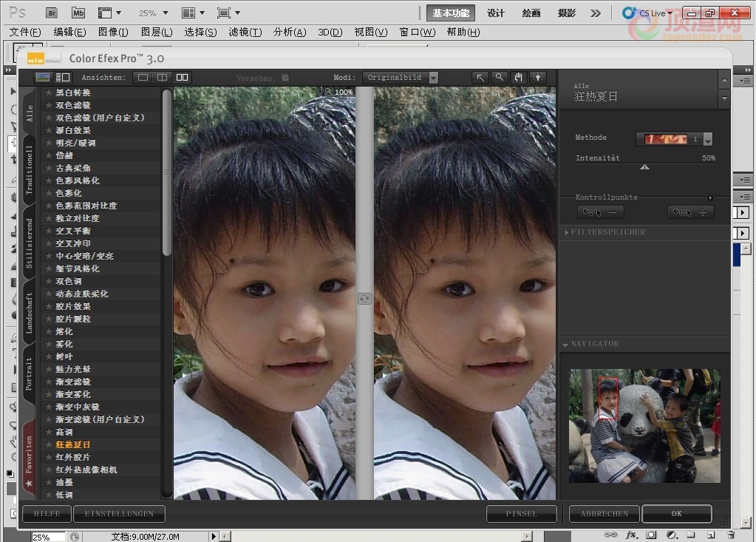Click the Photoshop Ps logo icon
Screen dimensions: 756x542
click(17, 13)
